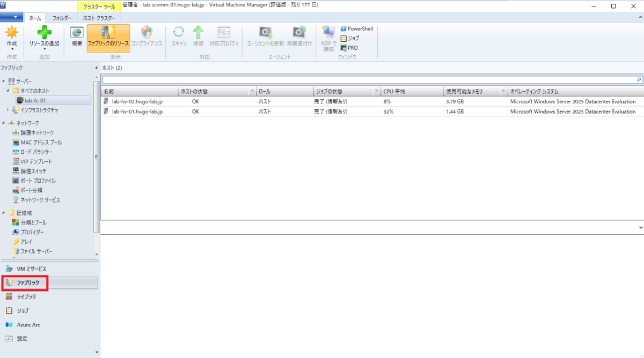Switch to the ホーム ribbon tab
This screenshot has width=644, height=358.
[35, 18]
